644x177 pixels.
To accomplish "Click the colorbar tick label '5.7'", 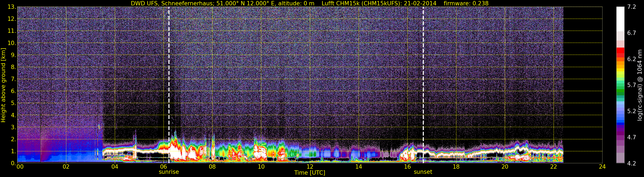I will pos(632,85).
